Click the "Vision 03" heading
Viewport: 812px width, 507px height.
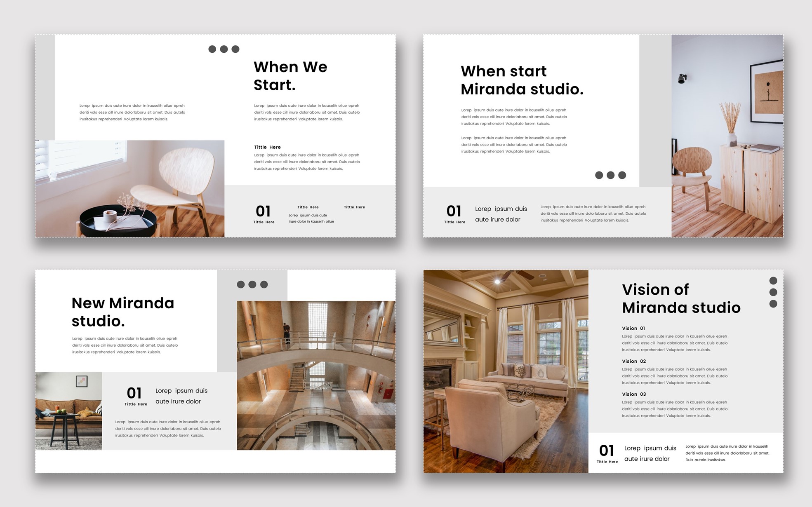pyautogui.click(x=633, y=394)
